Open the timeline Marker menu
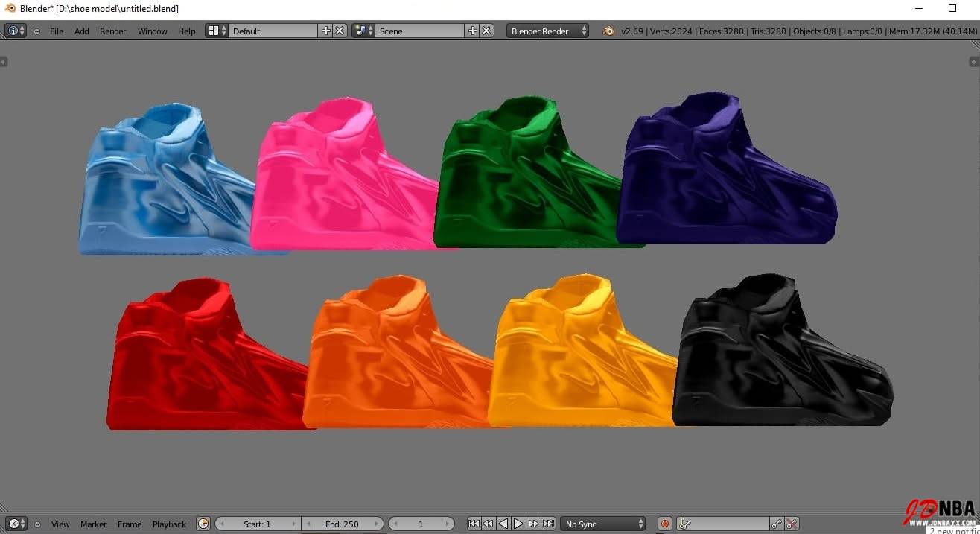 (x=94, y=524)
